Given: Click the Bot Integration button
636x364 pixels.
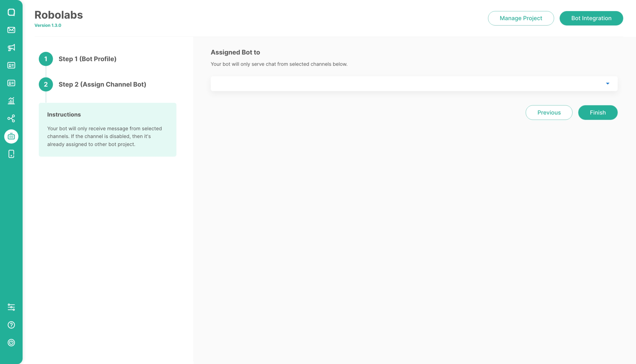Looking at the screenshot, I should pos(591,18).
